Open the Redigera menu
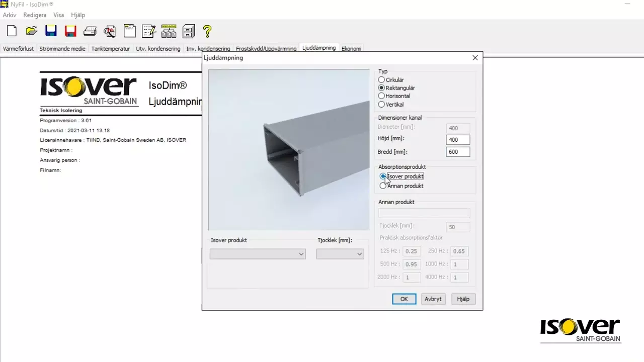Viewport: 644px width, 362px height. click(x=35, y=15)
